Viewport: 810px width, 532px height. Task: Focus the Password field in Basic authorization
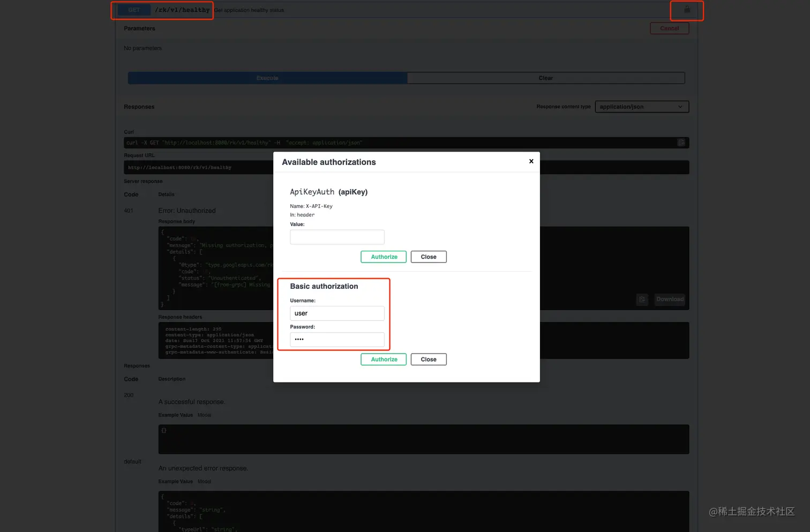pos(337,339)
